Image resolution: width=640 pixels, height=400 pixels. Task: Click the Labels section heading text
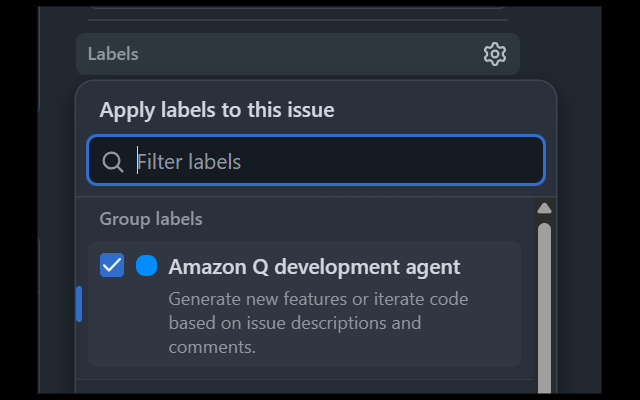(x=113, y=54)
